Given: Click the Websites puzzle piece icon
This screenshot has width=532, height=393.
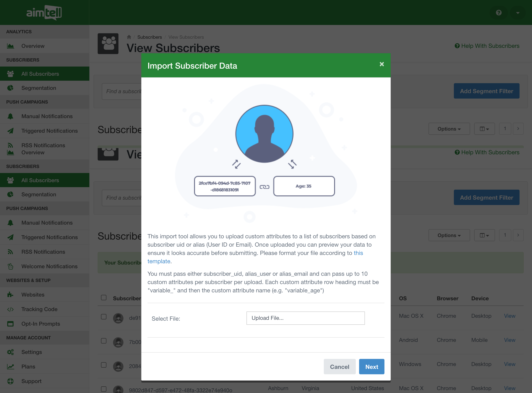Looking at the screenshot, I should tap(10, 295).
